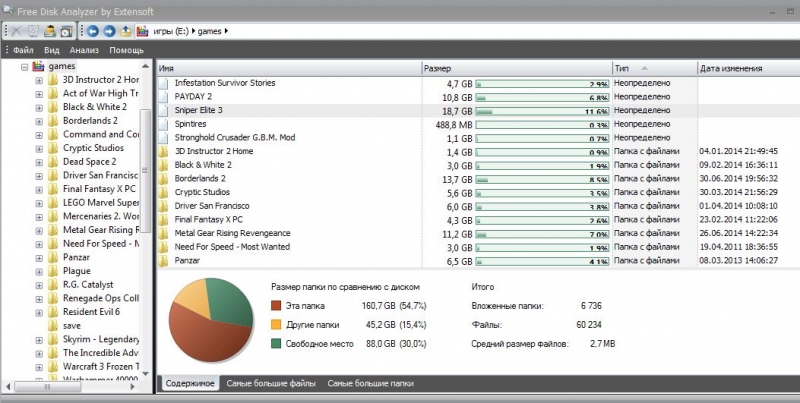Click the disk usage pie chart
Image resolution: width=800 pixels, height=403 pixels.
coord(211,320)
